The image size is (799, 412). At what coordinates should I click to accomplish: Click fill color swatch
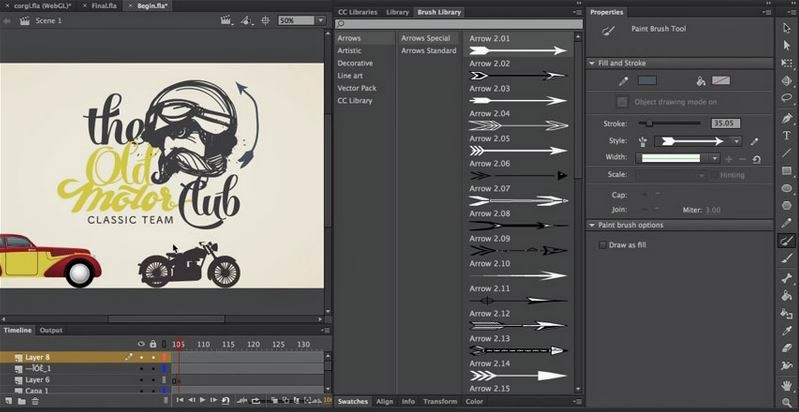coord(721,80)
